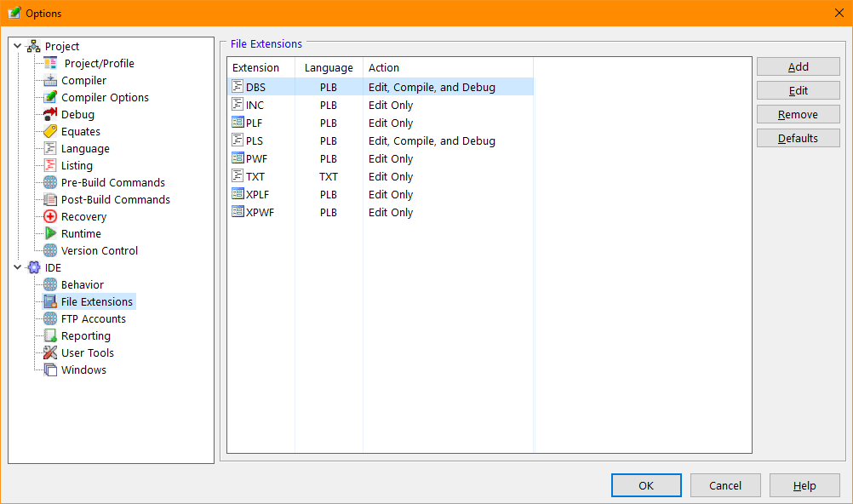Click the Remove button
The height and width of the screenshot is (504, 853).
798,113
